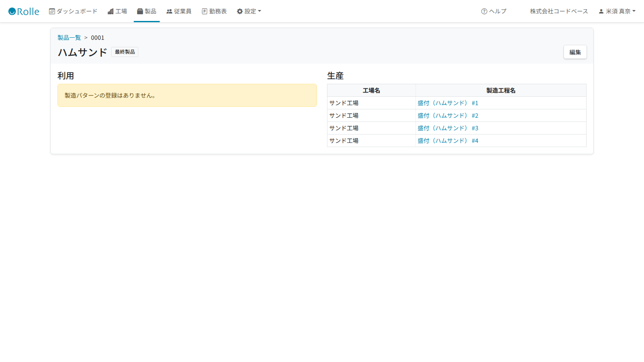Open the 従業員 page
This screenshot has height=362, width=644.
click(x=179, y=11)
